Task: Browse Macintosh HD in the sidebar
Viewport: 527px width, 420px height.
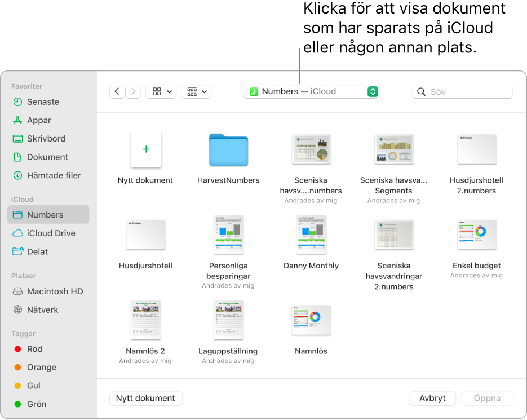Action: (48, 291)
